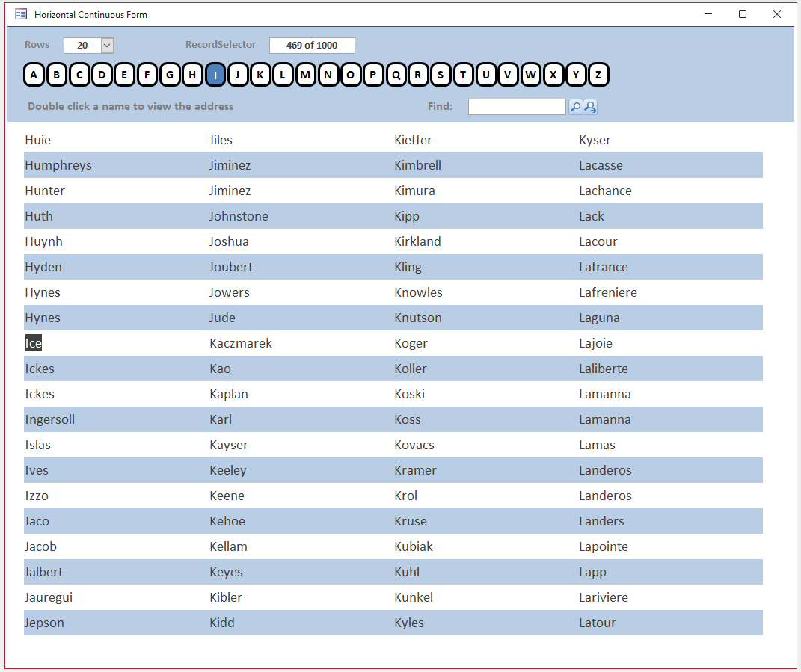The height and width of the screenshot is (672, 801).
Task: Click the Find Next magnifier icon
Action: [x=590, y=107]
